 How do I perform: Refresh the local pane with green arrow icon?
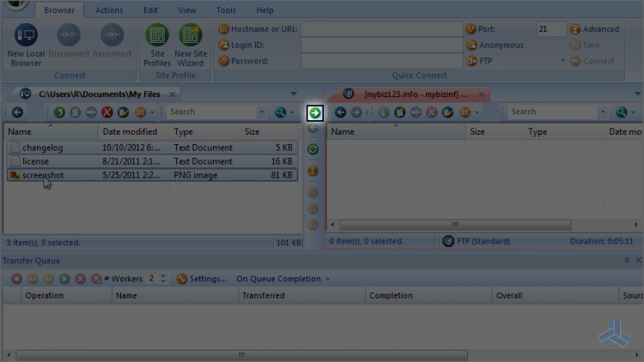coord(59,112)
